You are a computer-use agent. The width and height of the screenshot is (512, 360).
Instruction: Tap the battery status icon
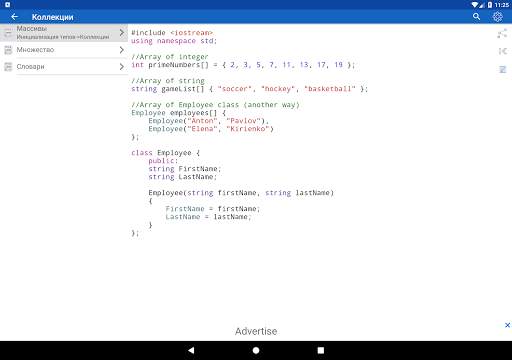click(x=490, y=5)
